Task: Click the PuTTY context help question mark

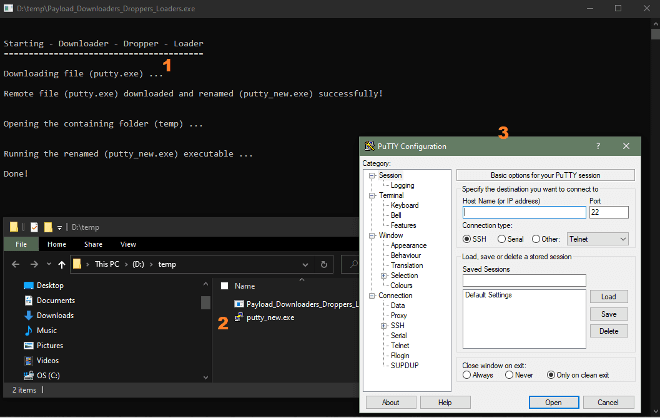Action: tap(598, 146)
